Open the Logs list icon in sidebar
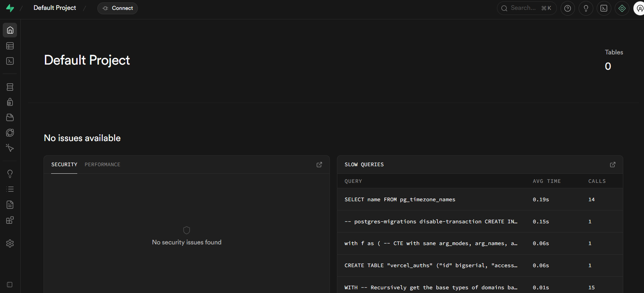Image resolution: width=644 pixels, height=293 pixels. click(10, 189)
